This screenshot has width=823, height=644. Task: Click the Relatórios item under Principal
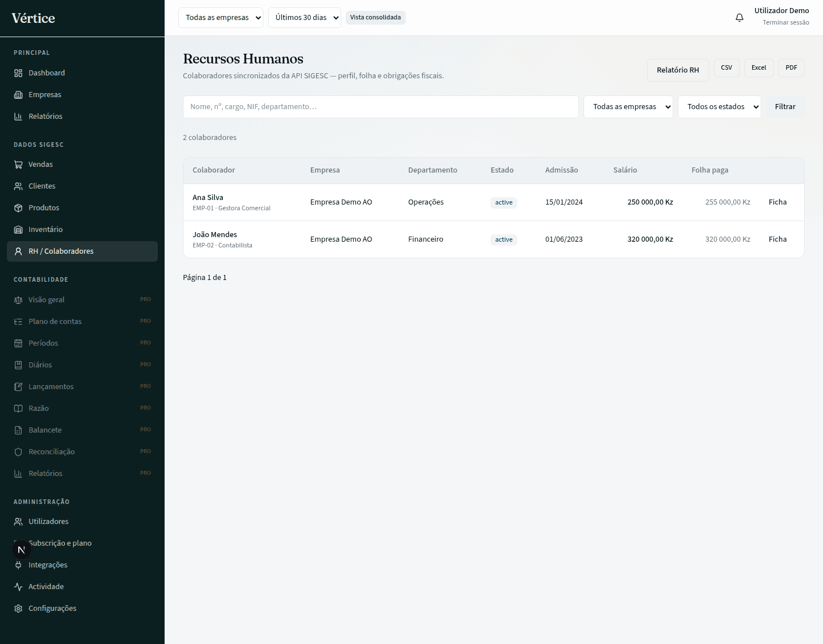point(82,117)
